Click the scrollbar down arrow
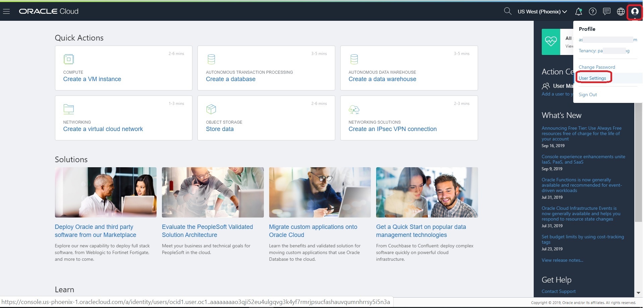Image resolution: width=644 pixels, height=308 pixels. [639, 293]
